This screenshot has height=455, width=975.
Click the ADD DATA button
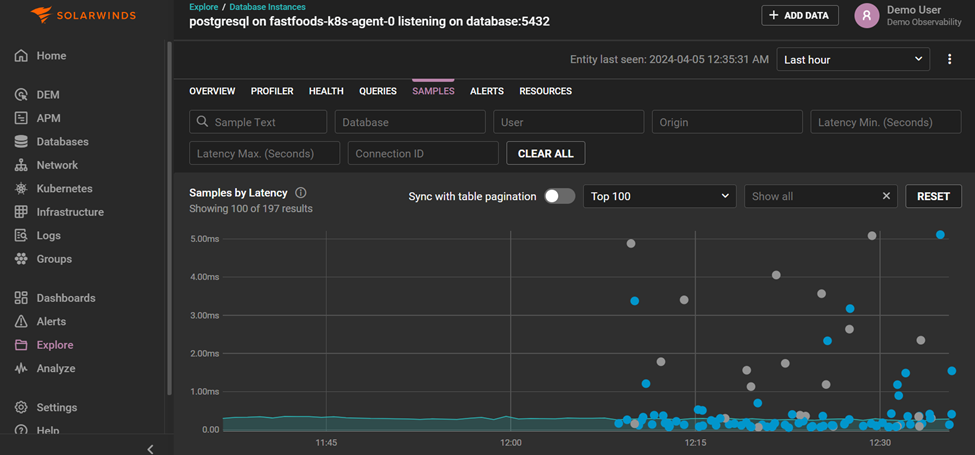[x=800, y=16]
